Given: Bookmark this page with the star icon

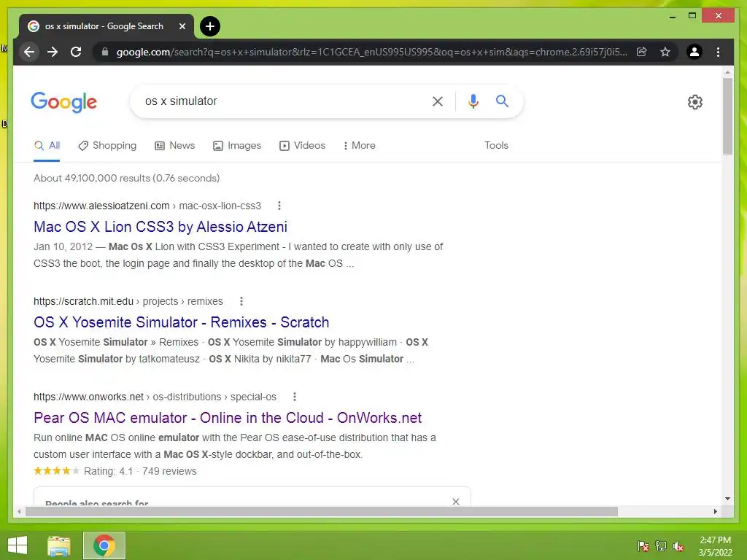Looking at the screenshot, I should click(x=665, y=52).
